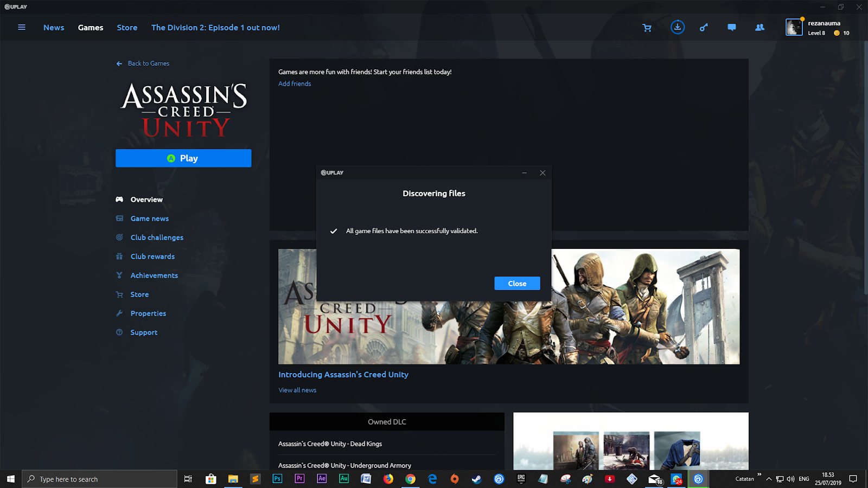Open Club challenges section
This screenshot has width=868, height=488.
[157, 237]
